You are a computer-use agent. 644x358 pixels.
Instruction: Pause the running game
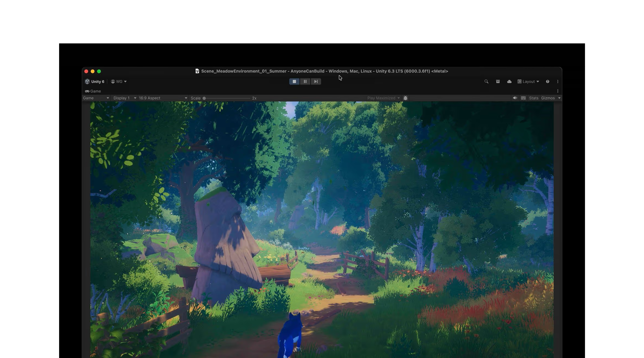305,81
